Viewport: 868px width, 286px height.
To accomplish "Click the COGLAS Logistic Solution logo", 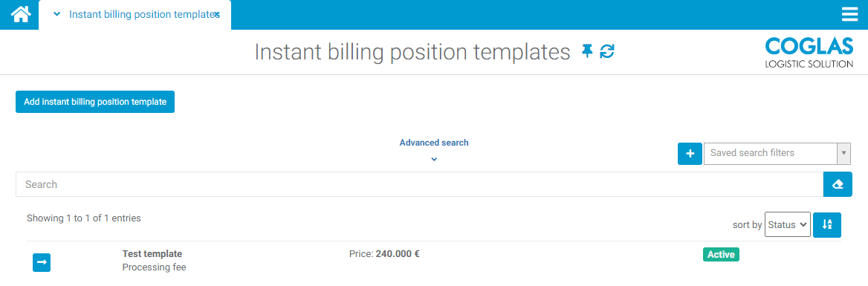I will [809, 52].
